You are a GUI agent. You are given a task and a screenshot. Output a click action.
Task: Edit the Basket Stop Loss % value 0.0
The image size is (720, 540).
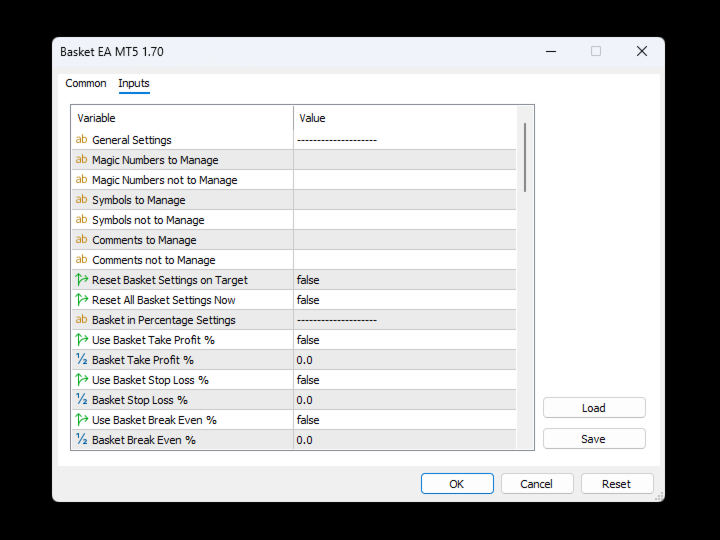tap(405, 399)
